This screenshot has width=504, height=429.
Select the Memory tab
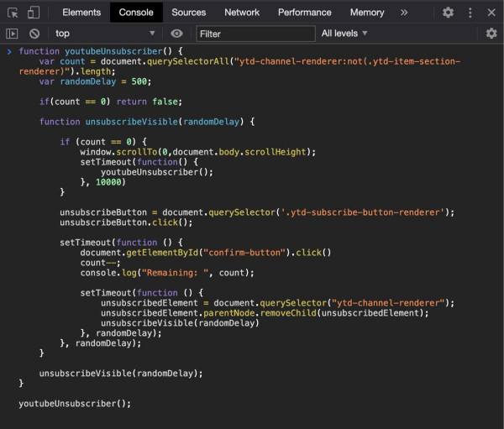tap(367, 13)
